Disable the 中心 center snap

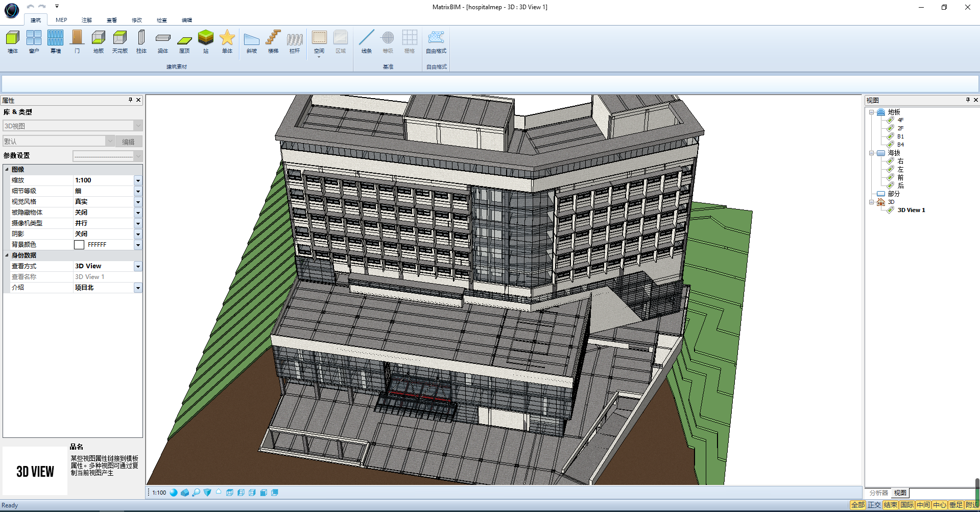pyautogui.click(x=940, y=505)
